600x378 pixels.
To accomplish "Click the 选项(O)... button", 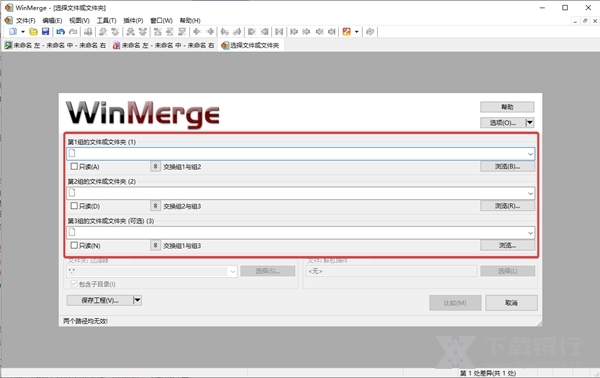I will 503,122.
